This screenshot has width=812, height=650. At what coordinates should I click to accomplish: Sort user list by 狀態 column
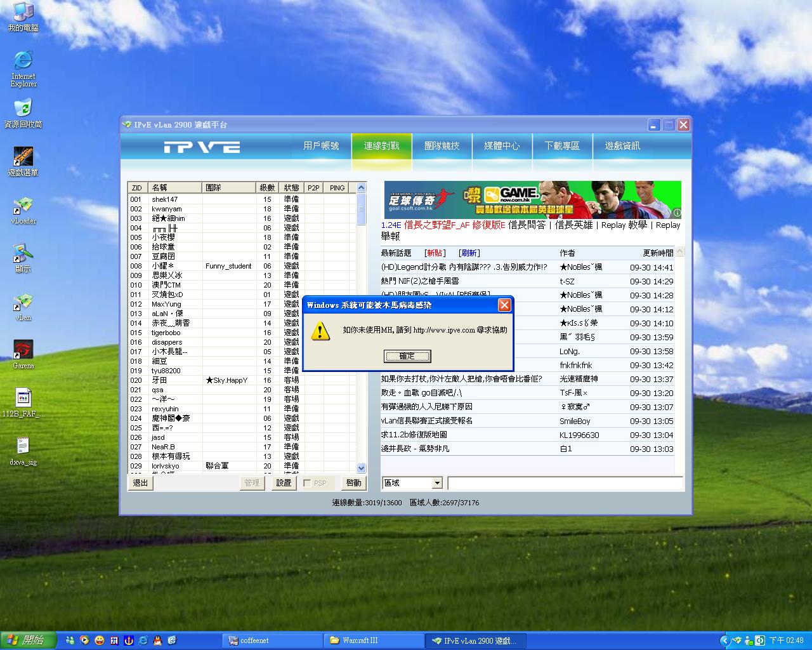click(x=291, y=188)
